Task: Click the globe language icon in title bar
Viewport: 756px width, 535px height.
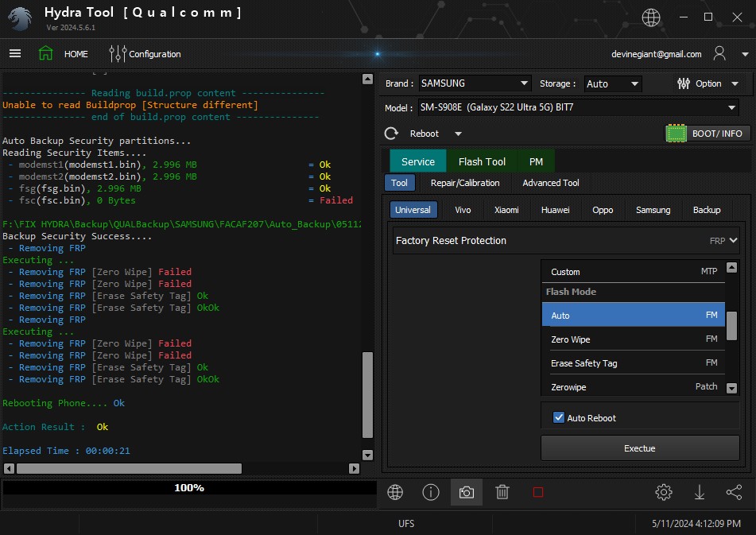Action: click(x=650, y=17)
